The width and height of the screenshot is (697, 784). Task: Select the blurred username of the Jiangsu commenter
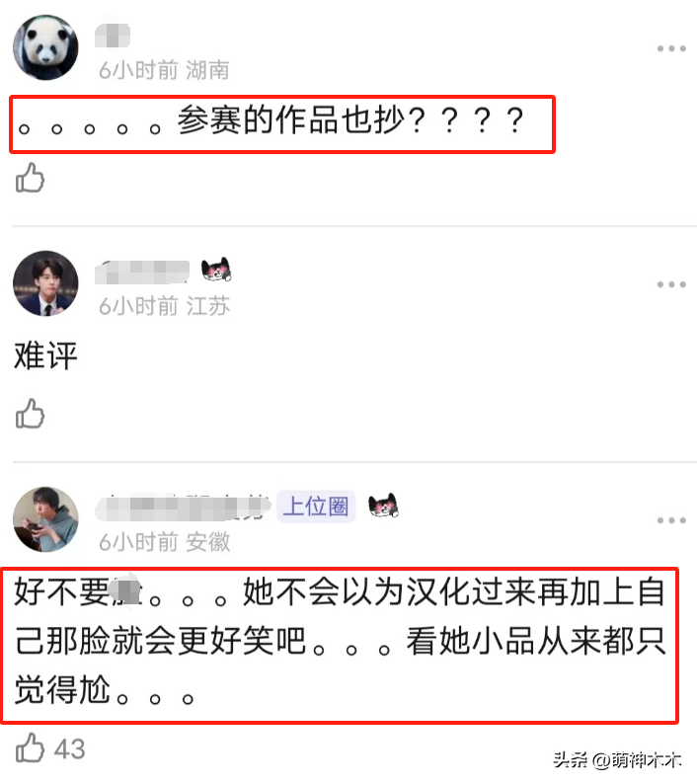[142, 272]
